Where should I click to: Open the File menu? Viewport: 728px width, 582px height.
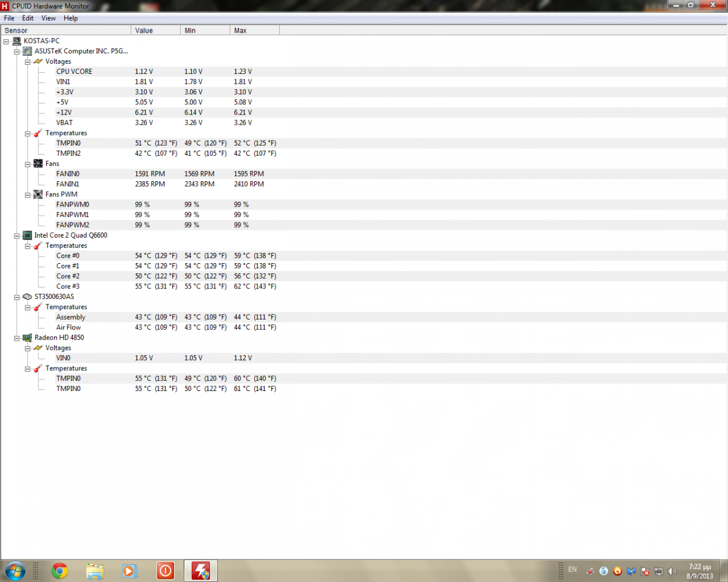(x=9, y=18)
